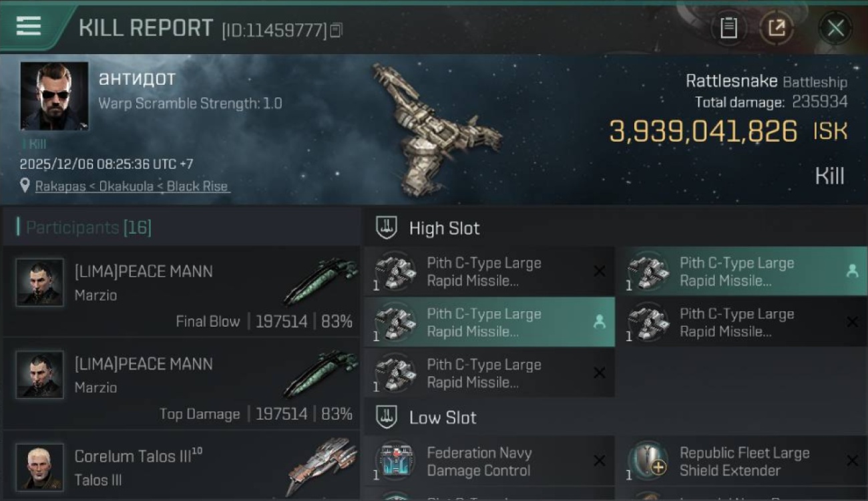868x501 pixels.
Task: Open the hamburger menu icon
Action: point(29,26)
